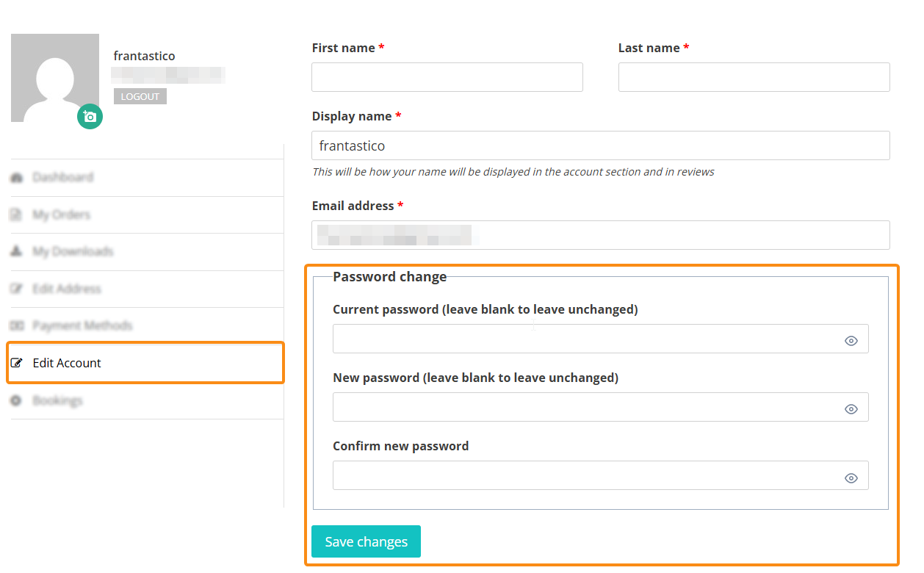Open My Orders from the sidebar
The width and height of the screenshot is (924, 573).
pyautogui.click(x=62, y=215)
